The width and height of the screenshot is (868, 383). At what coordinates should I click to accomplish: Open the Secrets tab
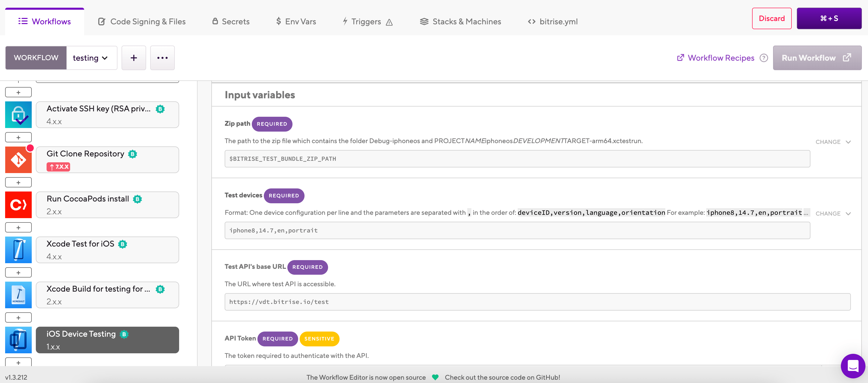tap(231, 22)
